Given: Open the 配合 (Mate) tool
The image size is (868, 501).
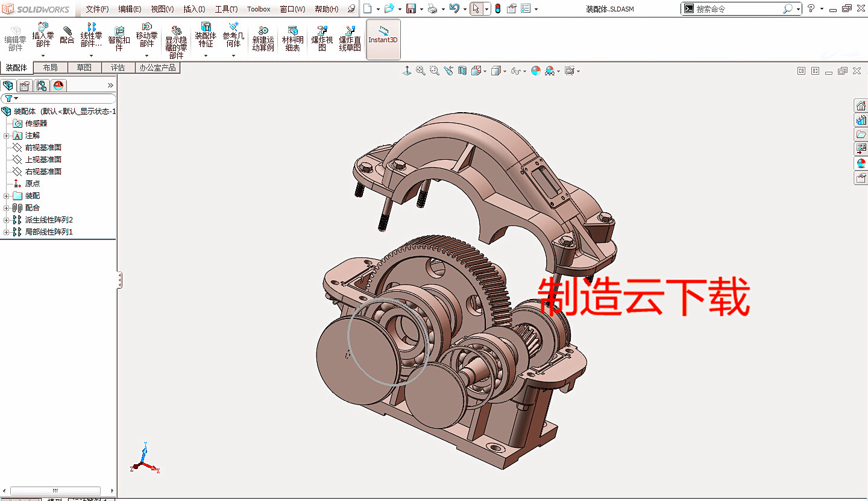Looking at the screenshot, I should pyautogui.click(x=66, y=34).
